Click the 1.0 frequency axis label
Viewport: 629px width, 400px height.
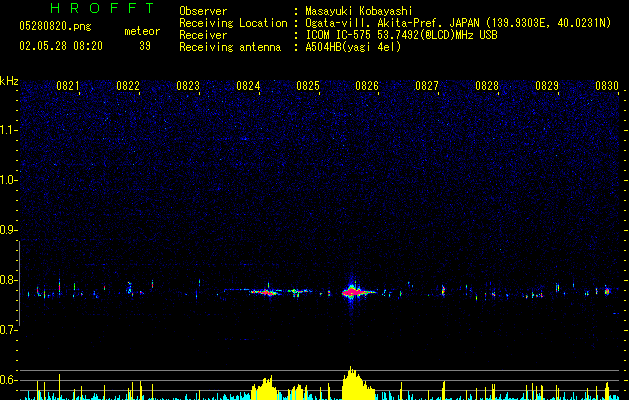pos(9,180)
